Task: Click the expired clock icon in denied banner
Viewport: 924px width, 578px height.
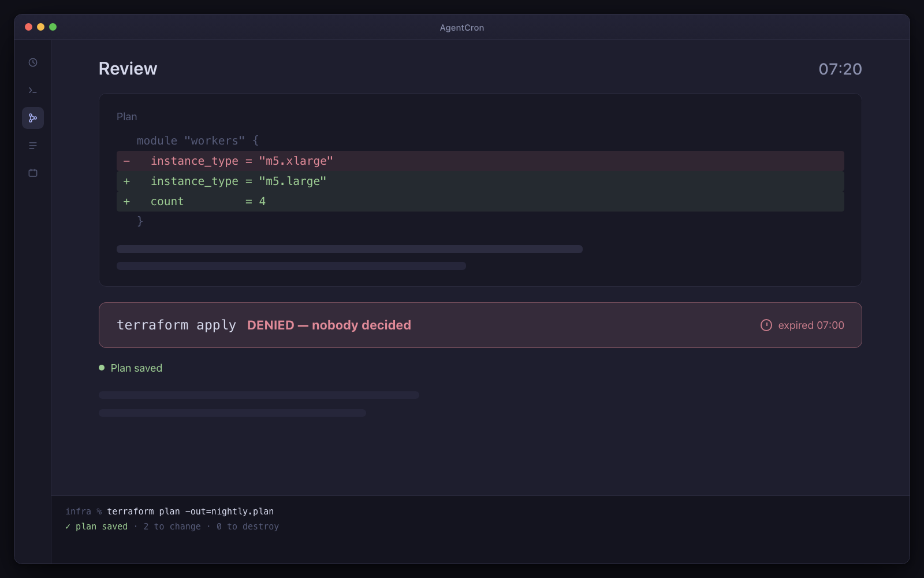Action: coord(766,325)
